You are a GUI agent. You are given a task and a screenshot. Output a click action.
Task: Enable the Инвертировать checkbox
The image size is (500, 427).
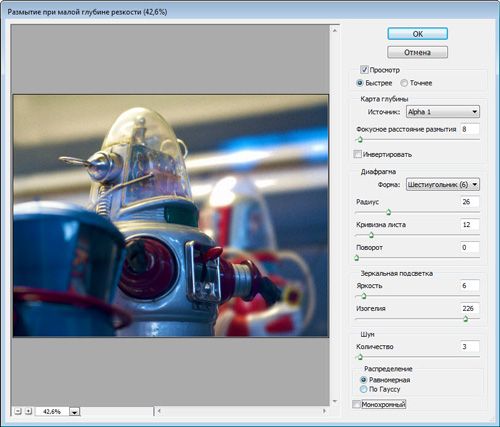pyautogui.click(x=357, y=154)
